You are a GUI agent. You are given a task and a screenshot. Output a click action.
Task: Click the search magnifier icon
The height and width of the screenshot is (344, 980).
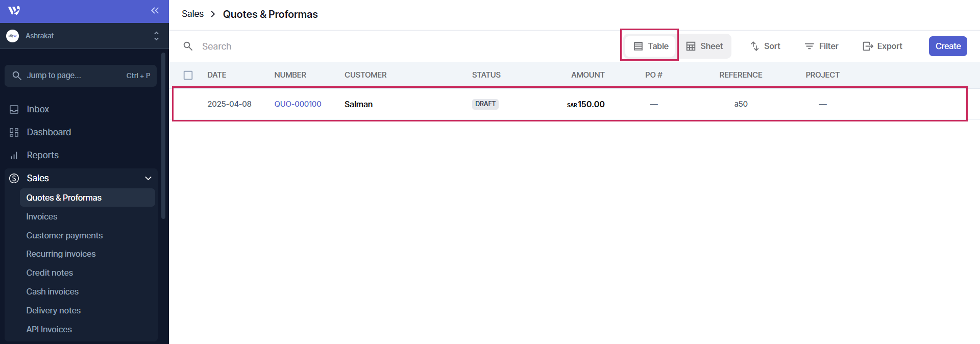(188, 46)
